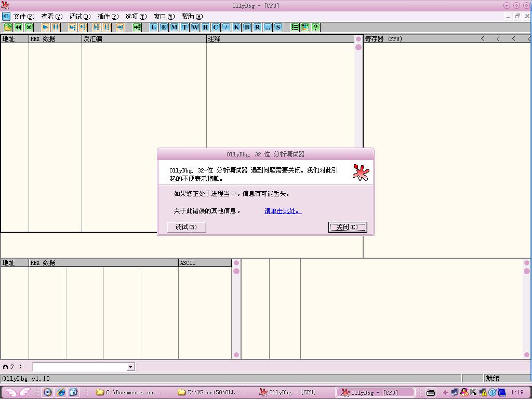The width and height of the screenshot is (532, 399).
Task: Click the green Go to address icon
Action: tap(137, 28)
